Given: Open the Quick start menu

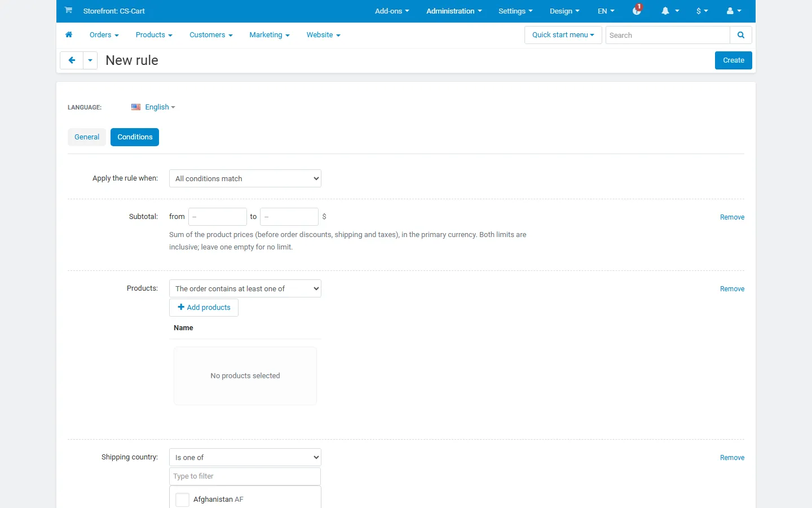Looking at the screenshot, I should 563,35.
